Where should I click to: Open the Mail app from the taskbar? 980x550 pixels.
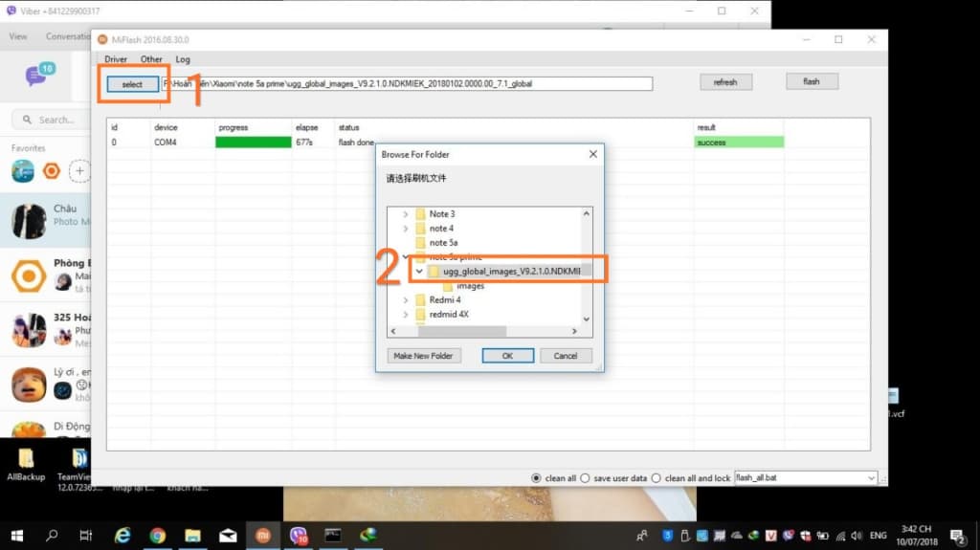pyautogui.click(x=228, y=536)
